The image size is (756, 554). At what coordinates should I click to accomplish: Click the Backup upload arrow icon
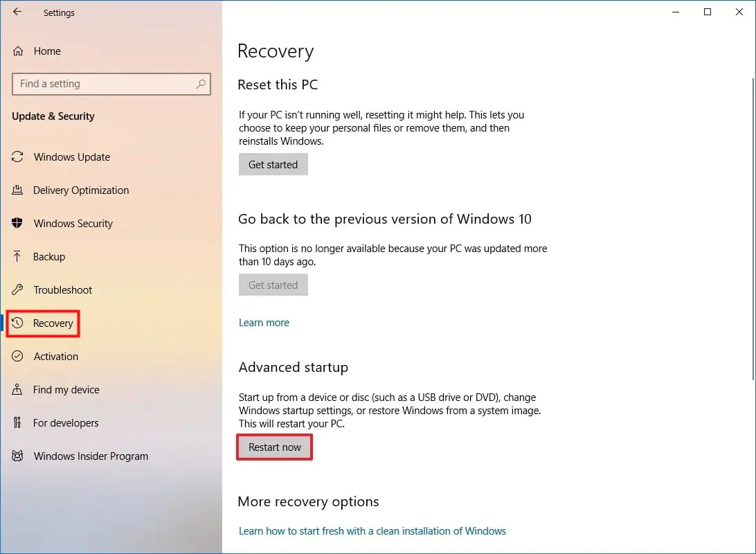click(x=18, y=257)
